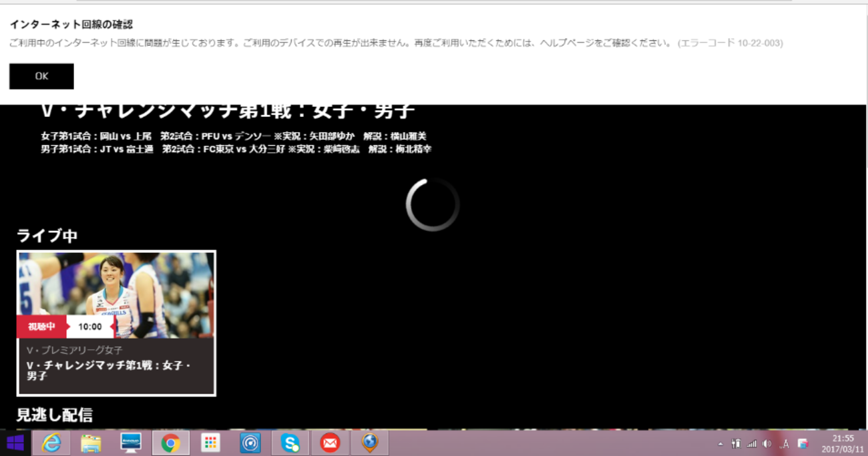The image size is (868, 456).
Task: Open the signal strength tray icon
Action: pos(752,443)
